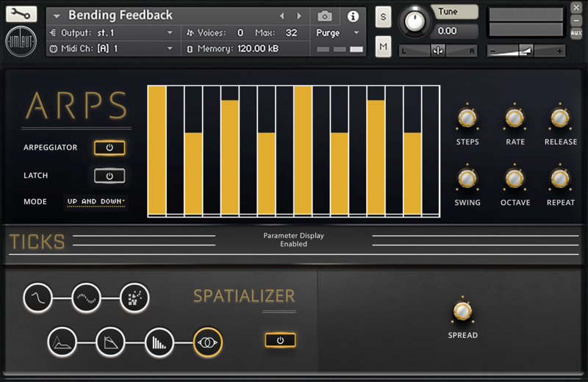This screenshot has width=588, height=382.
Task: Click the Memory icon
Action: (x=190, y=48)
